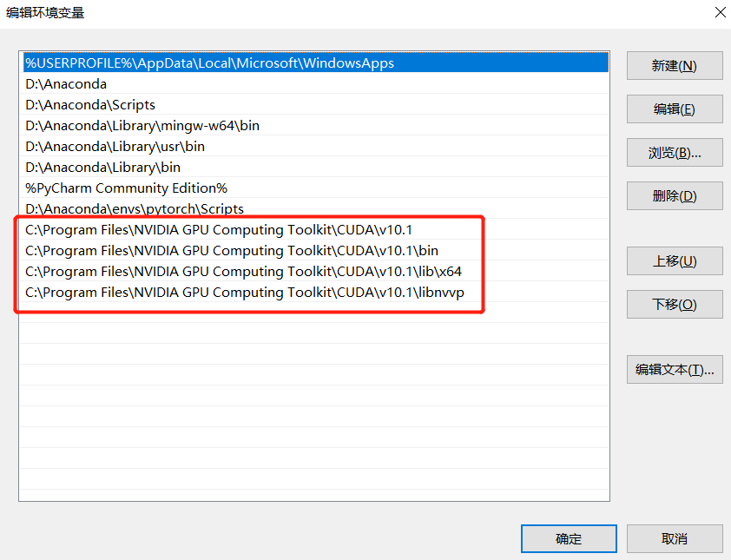Select CUDA\v10.1\lib\x64 path entry

click(x=314, y=272)
